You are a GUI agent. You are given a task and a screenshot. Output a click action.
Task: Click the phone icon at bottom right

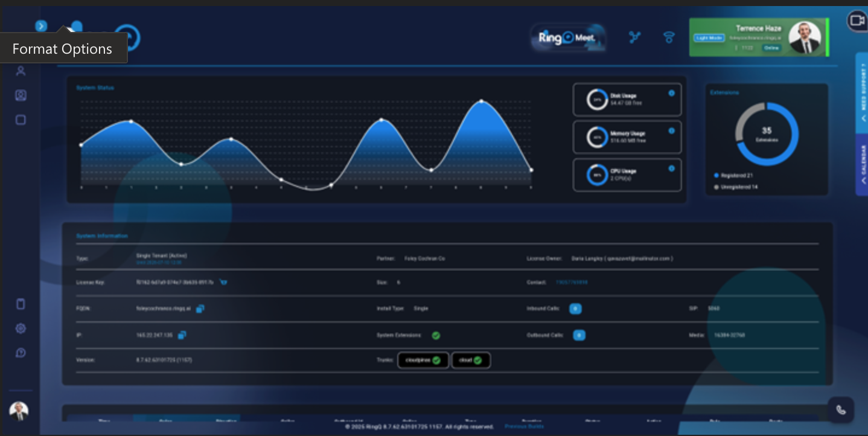(x=841, y=409)
